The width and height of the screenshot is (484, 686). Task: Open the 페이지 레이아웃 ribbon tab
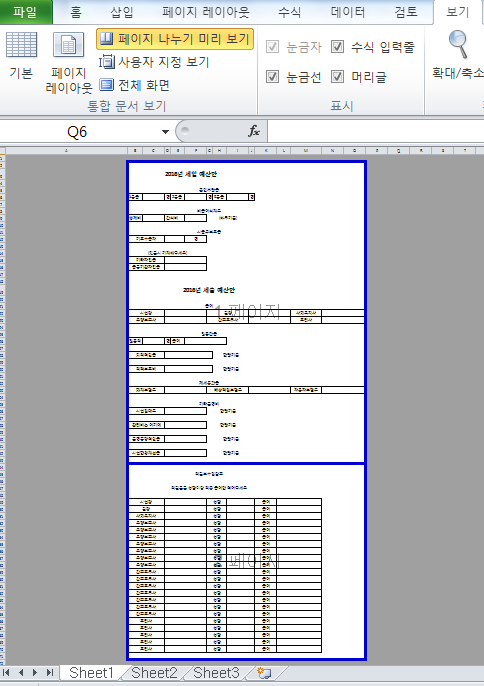click(206, 12)
